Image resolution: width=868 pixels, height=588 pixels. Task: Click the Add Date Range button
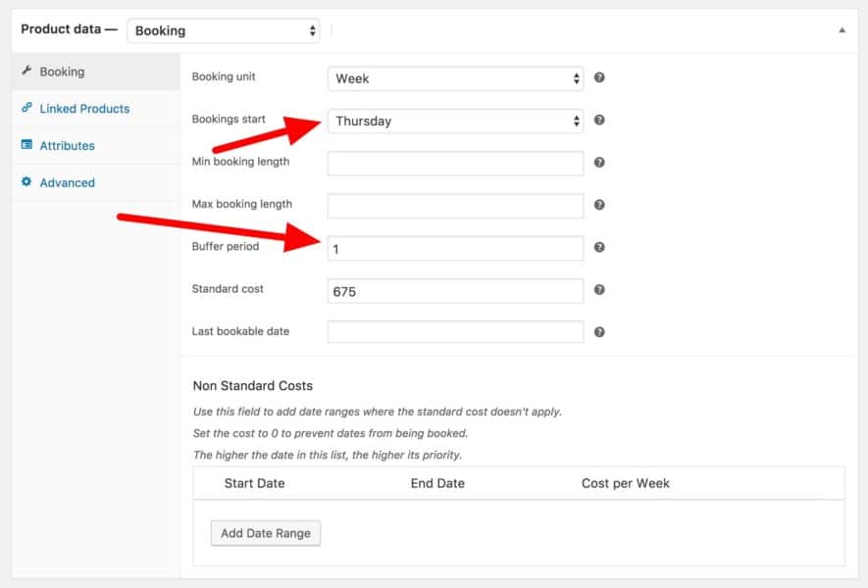tap(266, 533)
